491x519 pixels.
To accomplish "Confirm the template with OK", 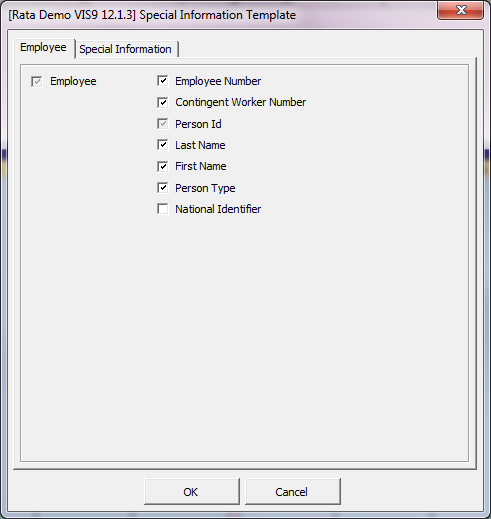I will [x=192, y=492].
